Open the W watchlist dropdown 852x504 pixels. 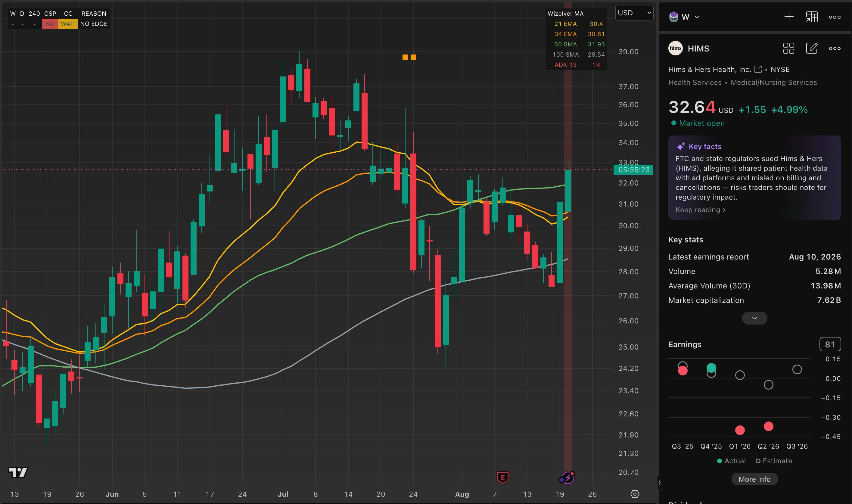click(x=684, y=17)
